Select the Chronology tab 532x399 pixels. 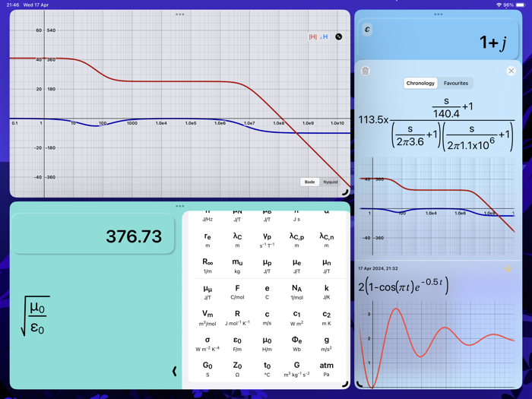coord(420,83)
